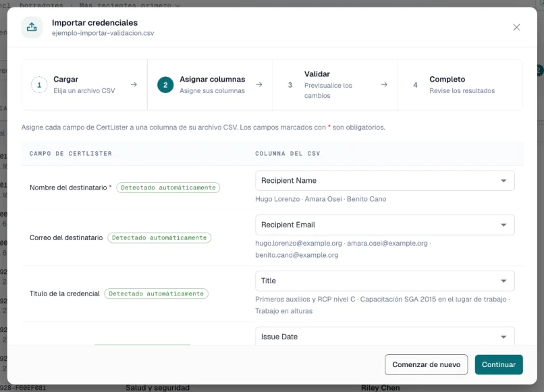The width and height of the screenshot is (544, 392).
Task: Click sample names Hugo Lorenzo · Amara Osei · Benito Cano
Action: point(321,199)
